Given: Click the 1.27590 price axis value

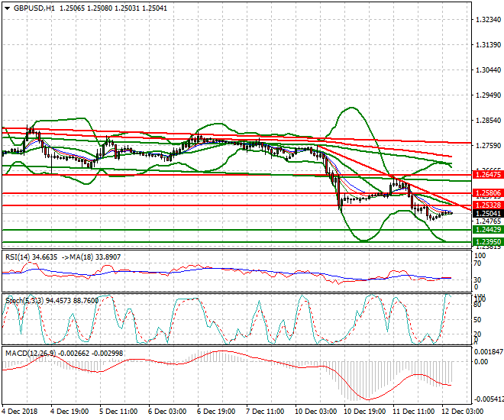Looking at the screenshot, I should [486, 146].
